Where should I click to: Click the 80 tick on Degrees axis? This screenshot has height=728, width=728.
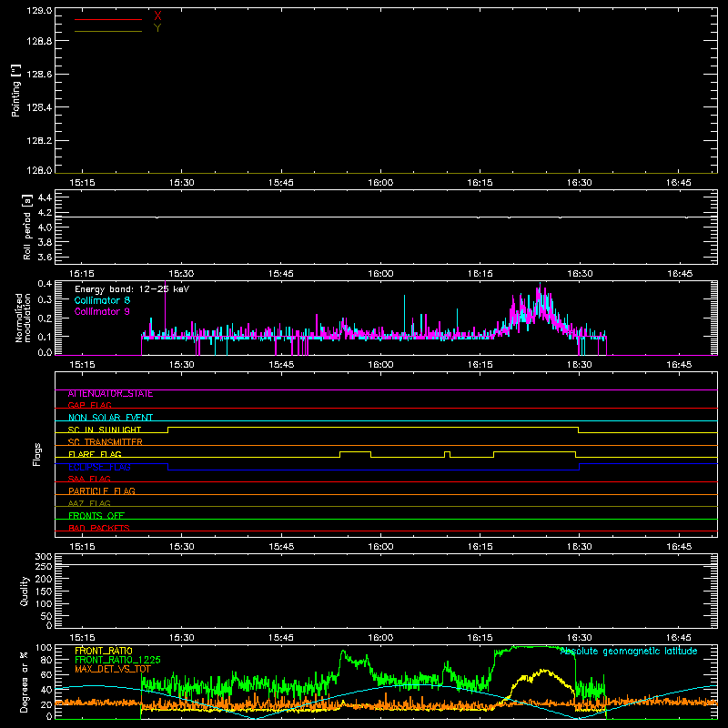click(x=46, y=661)
